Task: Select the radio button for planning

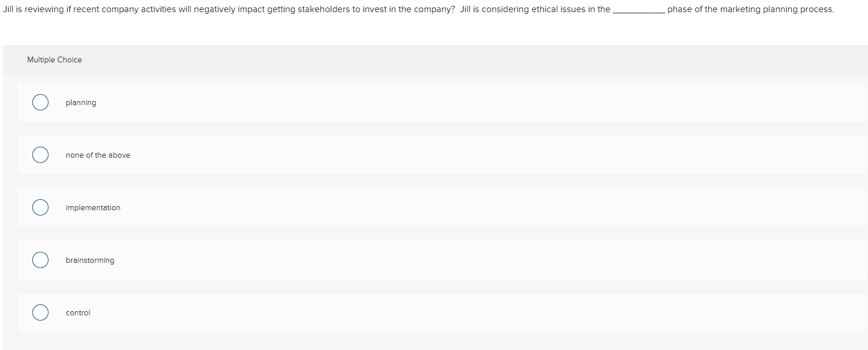Action: 40,102
